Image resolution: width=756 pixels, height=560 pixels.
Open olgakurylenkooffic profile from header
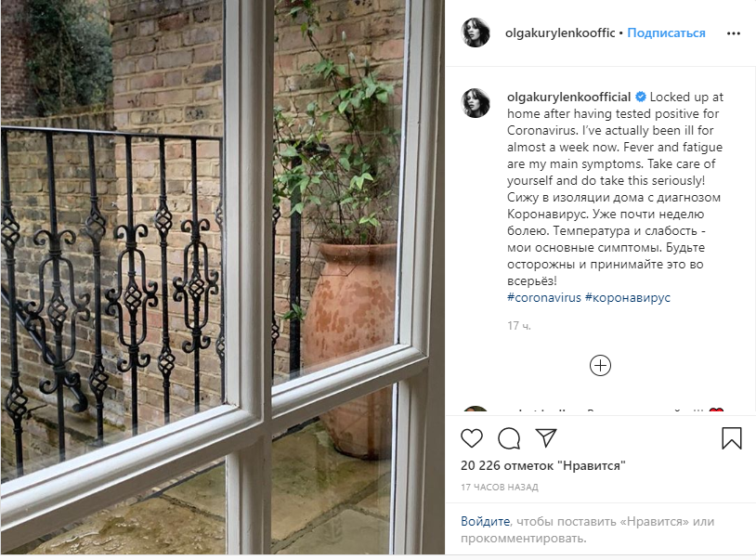(560, 33)
